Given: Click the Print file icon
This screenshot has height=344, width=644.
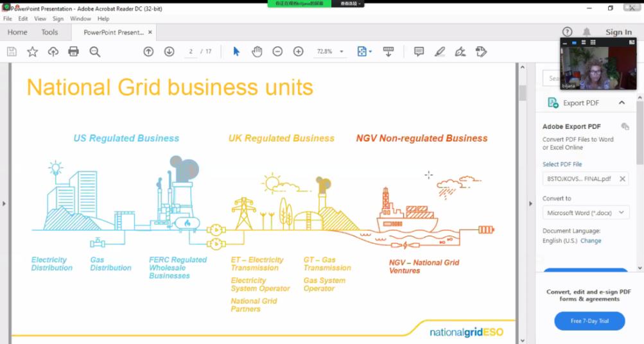Looking at the screenshot, I should click(73, 51).
